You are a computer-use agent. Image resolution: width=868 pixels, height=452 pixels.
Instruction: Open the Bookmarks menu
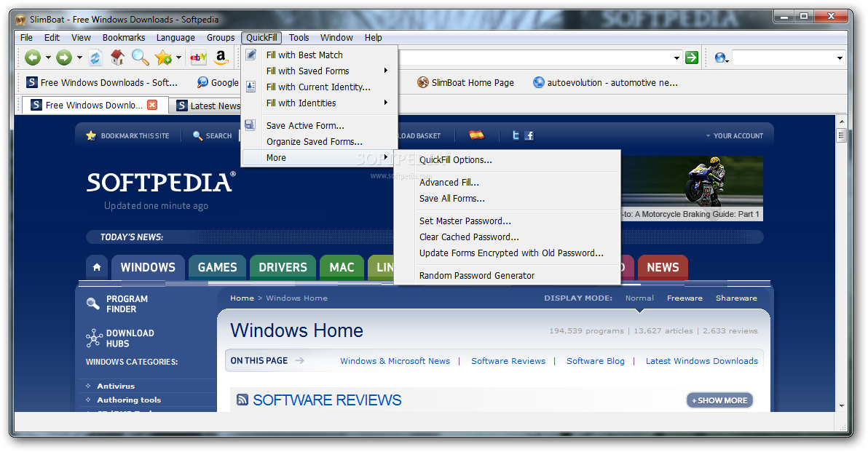click(124, 38)
